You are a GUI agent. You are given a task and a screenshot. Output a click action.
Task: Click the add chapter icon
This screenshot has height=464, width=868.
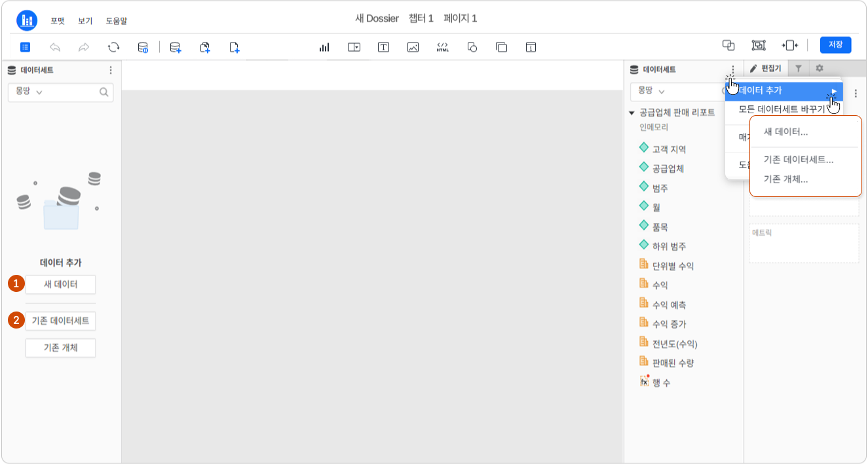[x=205, y=46]
